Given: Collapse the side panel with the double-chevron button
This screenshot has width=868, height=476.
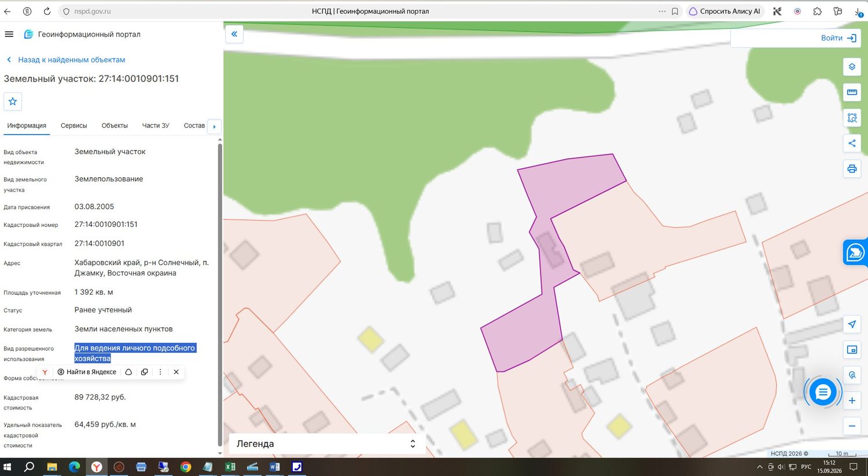Looking at the screenshot, I should pos(234,34).
